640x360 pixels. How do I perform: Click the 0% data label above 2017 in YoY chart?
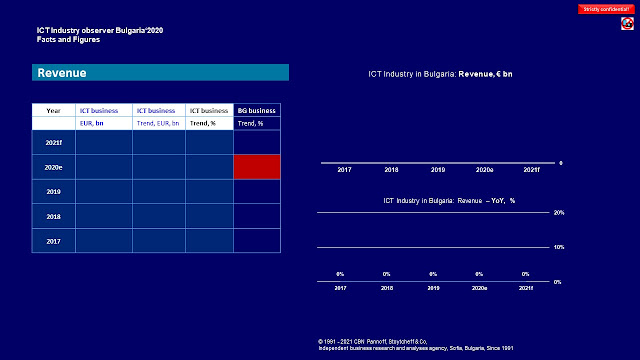pos(340,274)
